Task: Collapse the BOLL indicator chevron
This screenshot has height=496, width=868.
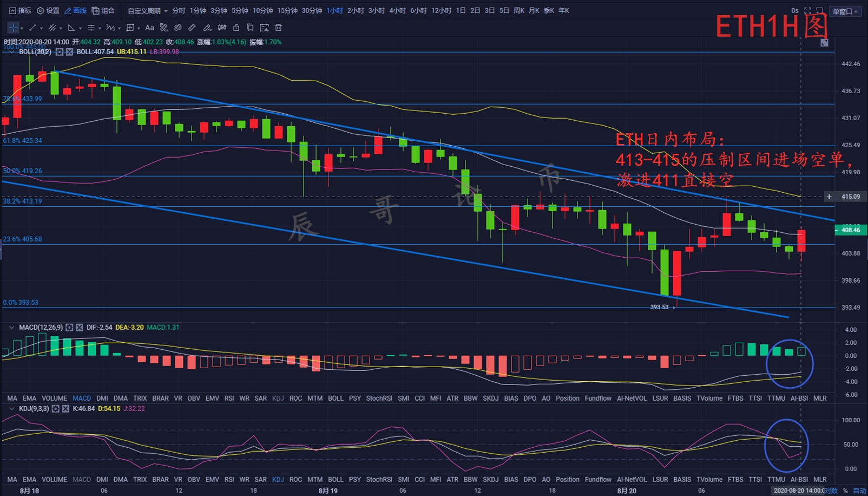Action: coord(11,52)
